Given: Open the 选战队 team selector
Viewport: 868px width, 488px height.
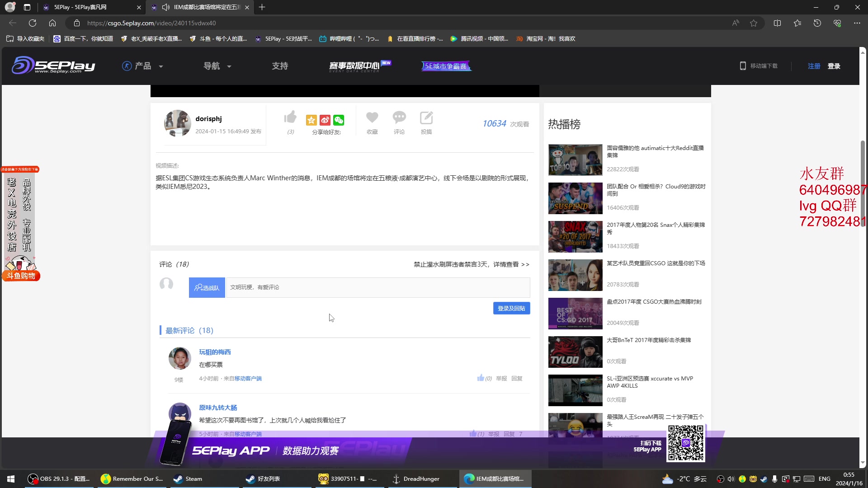Looking at the screenshot, I should point(207,287).
